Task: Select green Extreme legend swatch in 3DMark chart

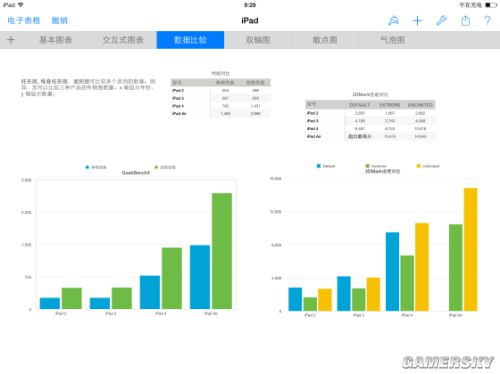Action: [367, 166]
